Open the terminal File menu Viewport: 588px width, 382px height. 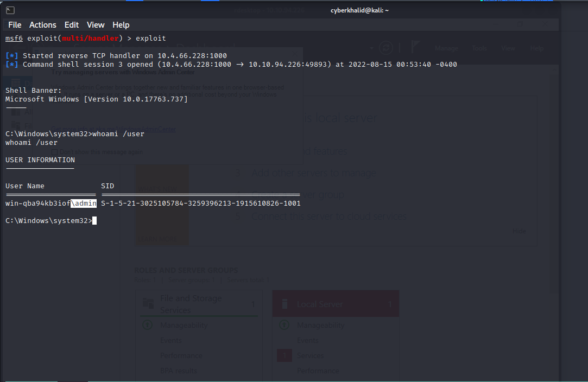tap(15, 25)
